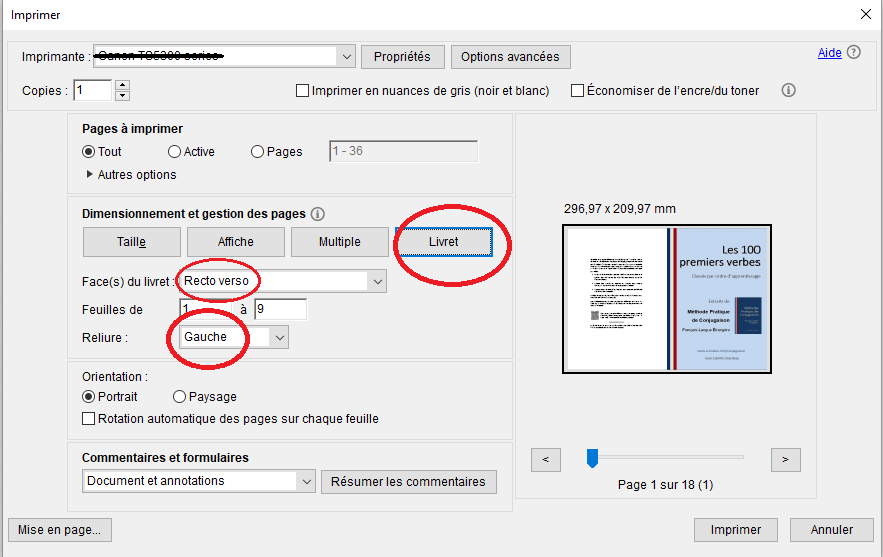Select the Livret sizing mode
The width and height of the screenshot is (883, 557).
(444, 242)
